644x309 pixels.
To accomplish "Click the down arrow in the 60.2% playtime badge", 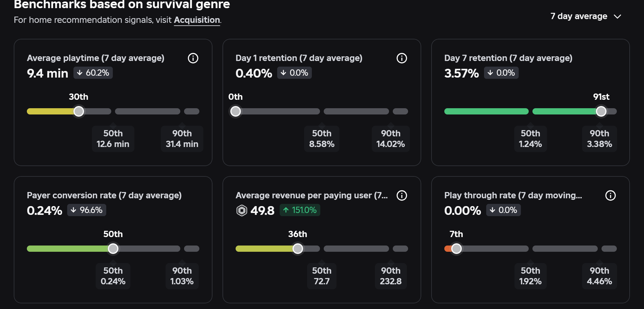I will point(80,73).
